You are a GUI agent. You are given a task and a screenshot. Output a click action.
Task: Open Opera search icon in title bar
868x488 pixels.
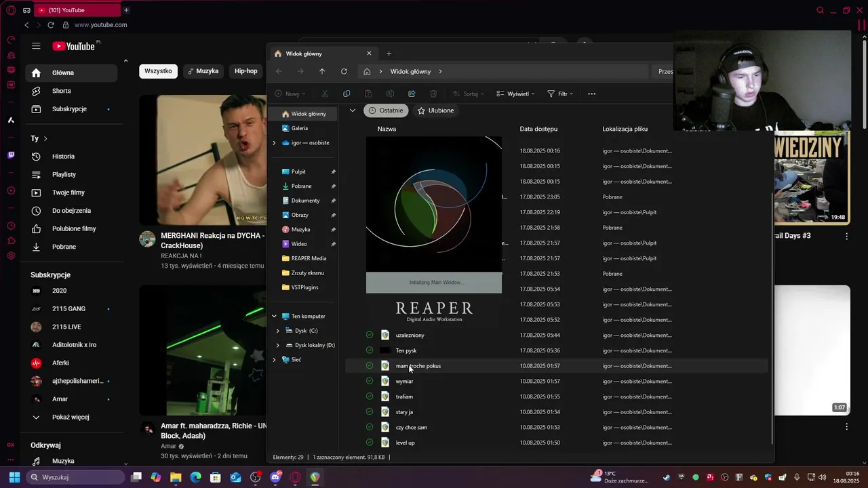(820, 10)
